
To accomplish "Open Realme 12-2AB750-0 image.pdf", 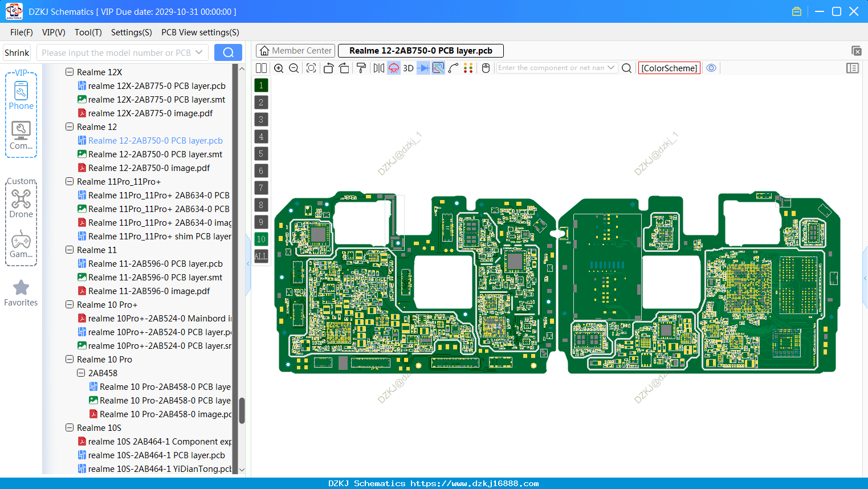I will tap(149, 168).
